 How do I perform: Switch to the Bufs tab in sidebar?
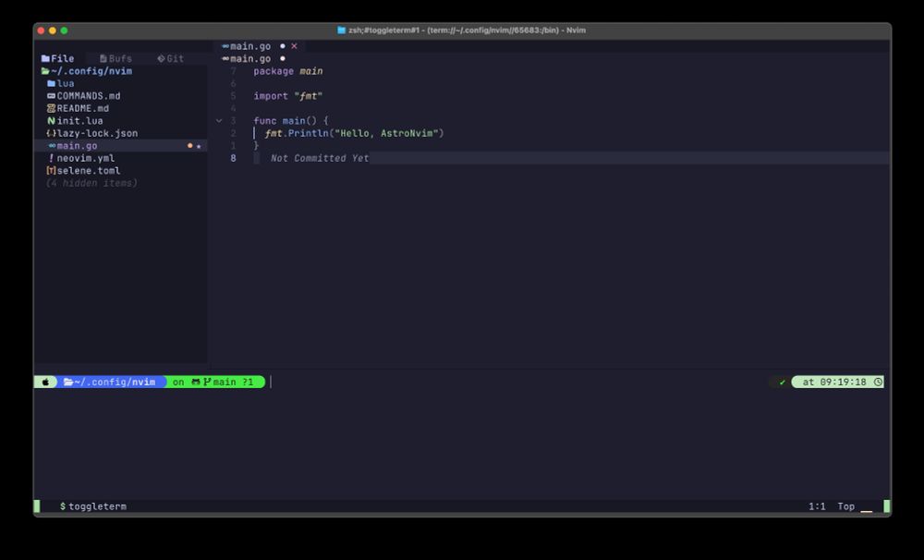[x=116, y=58]
